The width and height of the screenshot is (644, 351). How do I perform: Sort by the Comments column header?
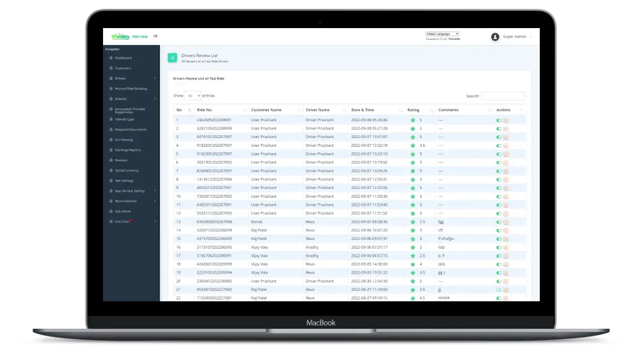(x=464, y=110)
